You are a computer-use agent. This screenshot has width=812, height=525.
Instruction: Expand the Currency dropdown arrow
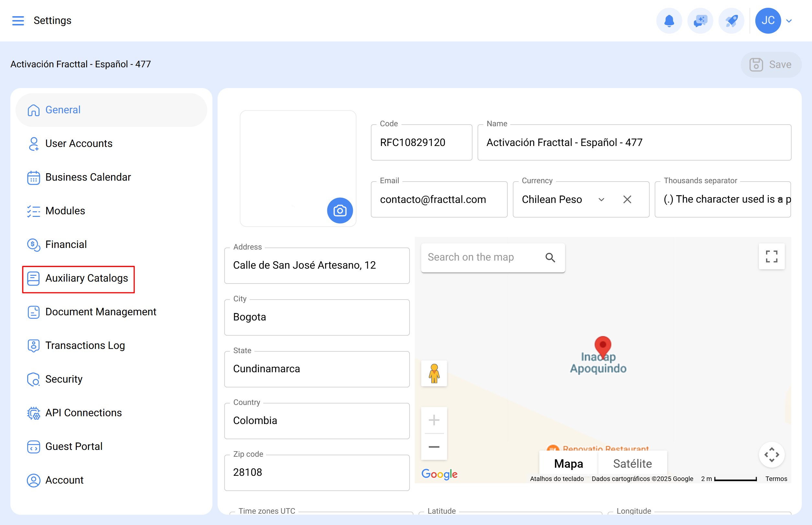601,199
